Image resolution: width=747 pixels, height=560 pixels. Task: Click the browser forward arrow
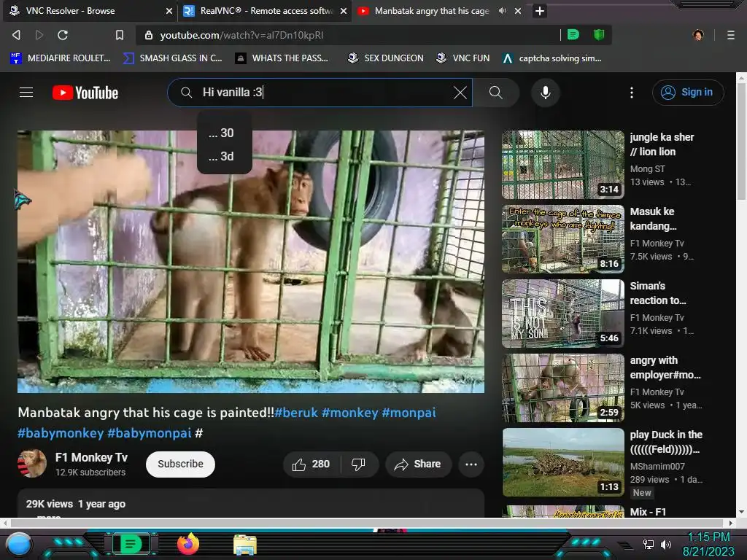tap(39, 35)
